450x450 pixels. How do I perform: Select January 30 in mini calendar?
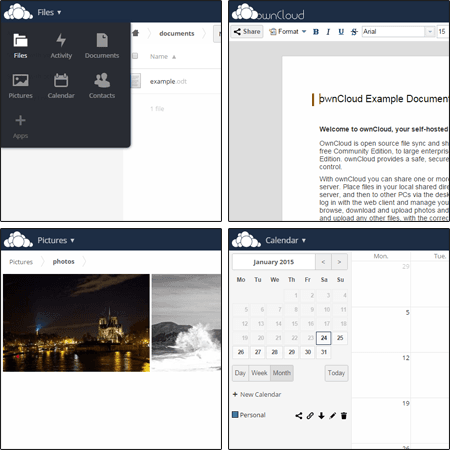click(x=308, y=352)
